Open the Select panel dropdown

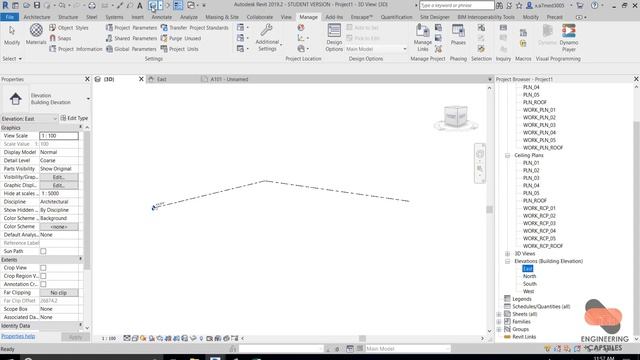click(x=12, y=59)
